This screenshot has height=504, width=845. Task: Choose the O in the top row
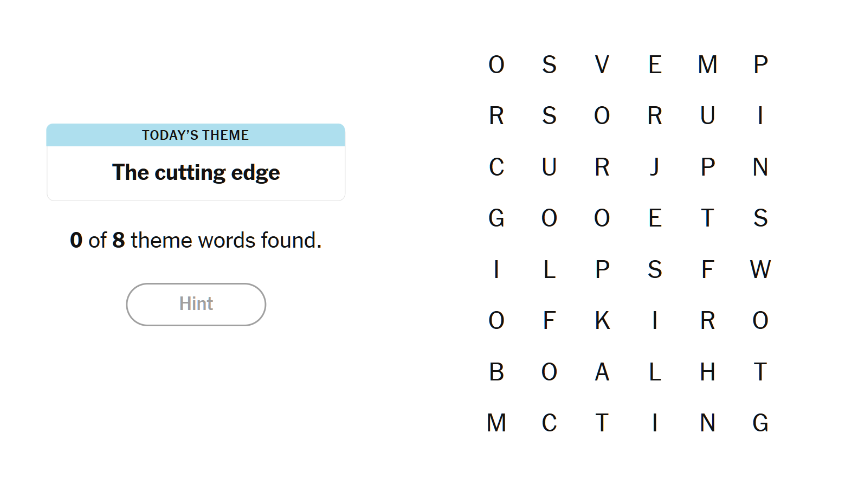[496, 64]
